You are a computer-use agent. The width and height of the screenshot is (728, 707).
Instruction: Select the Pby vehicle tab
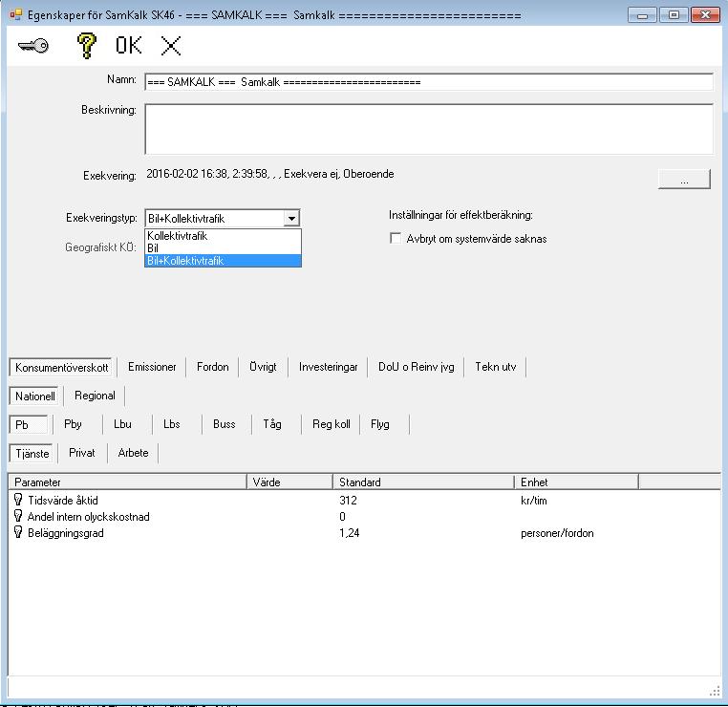tap(73, 424)
